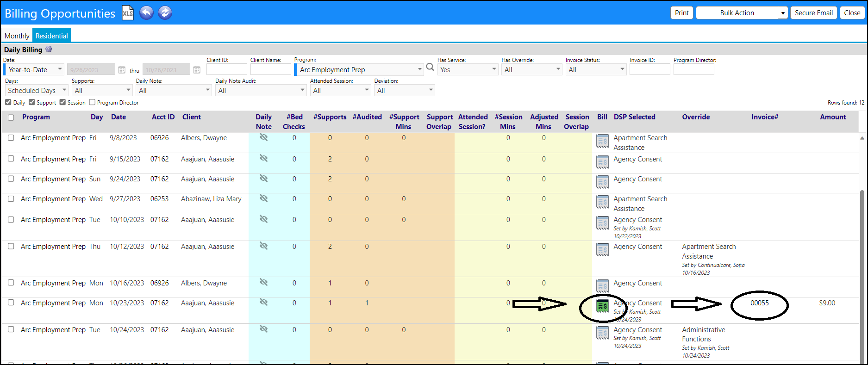Open the Daily Note filter dropdown
The image size is (868, 365).
[x=174, y=90]
